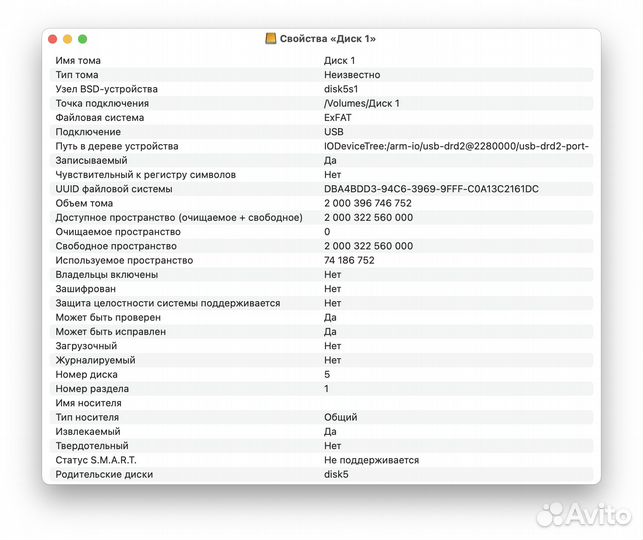Select the 'Журналируемый' row label
The image size is (643, 540).
click(x=96, y=360)
